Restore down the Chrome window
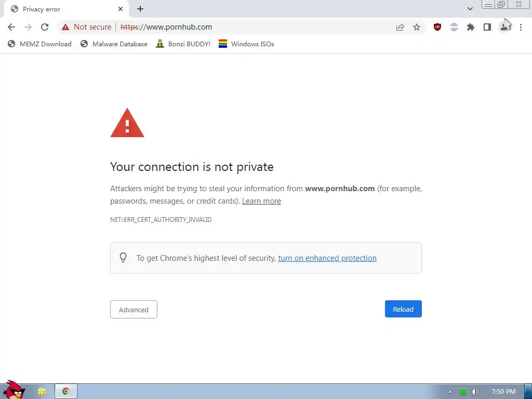This screenshot has height=399, width=532. (501, 4)
